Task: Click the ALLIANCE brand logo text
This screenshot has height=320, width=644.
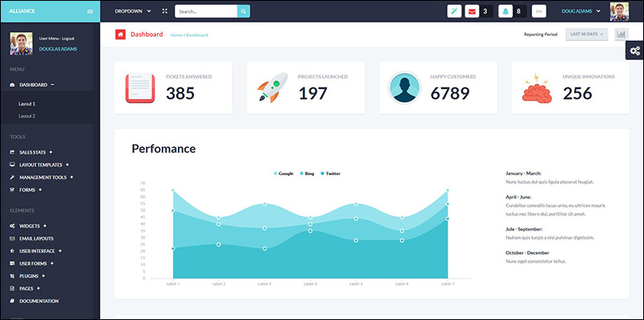Action: [22, 11]
